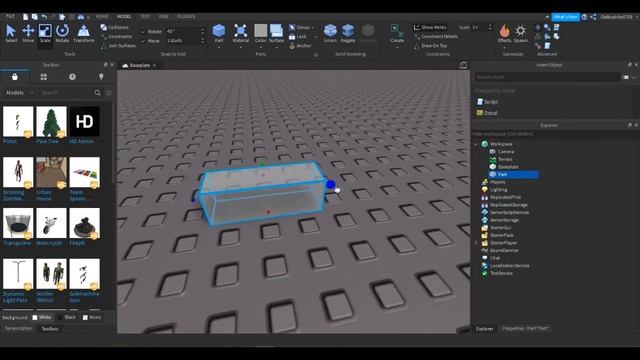
Task: Open Insert Object view options dropdown
Action: point(633,77)
